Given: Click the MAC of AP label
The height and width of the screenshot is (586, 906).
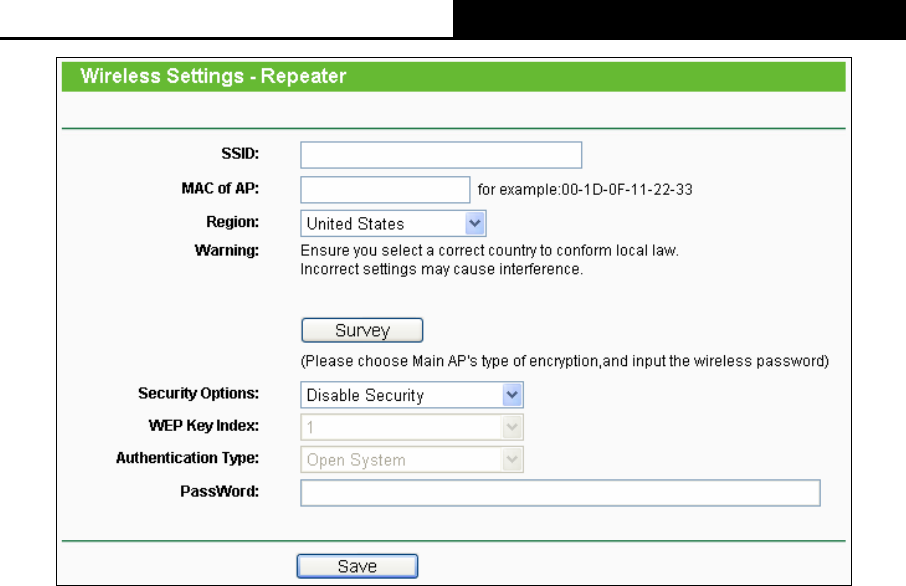Looking at the screenshot, I should (x=220, y=188).
